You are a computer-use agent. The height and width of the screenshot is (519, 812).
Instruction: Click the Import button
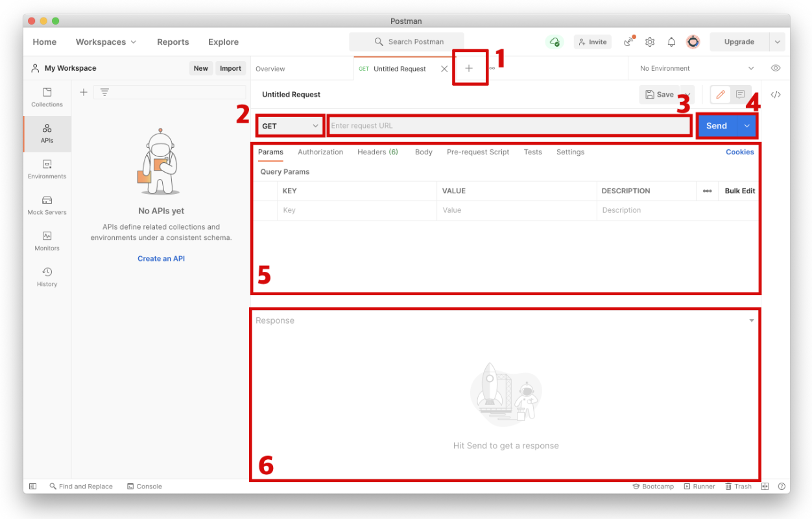click(x=230, y=68)
